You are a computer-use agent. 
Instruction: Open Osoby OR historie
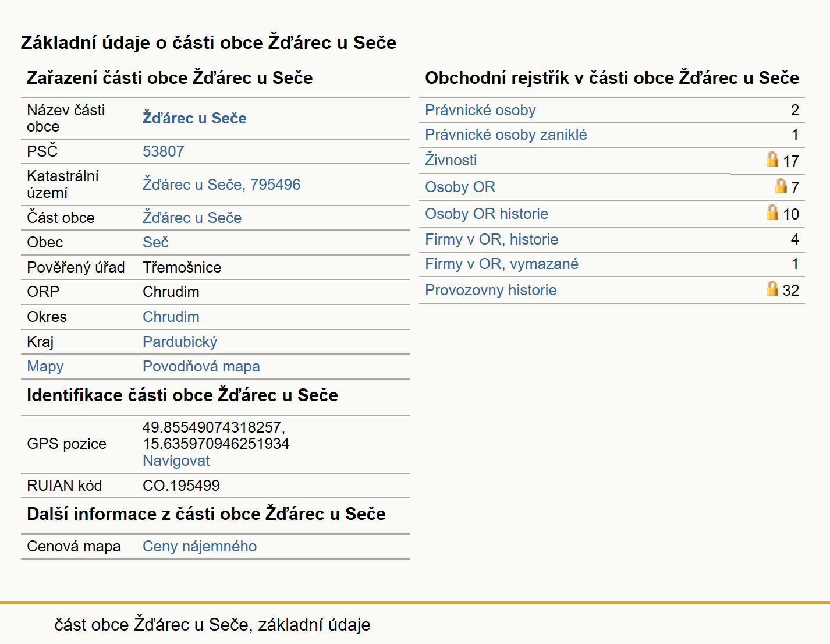click(x=487, y=214)
